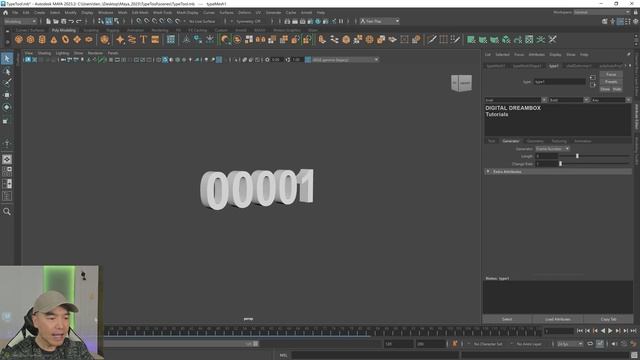Toggle snap to curves
This screenshot has width=640, height=360.
(147, 21)
